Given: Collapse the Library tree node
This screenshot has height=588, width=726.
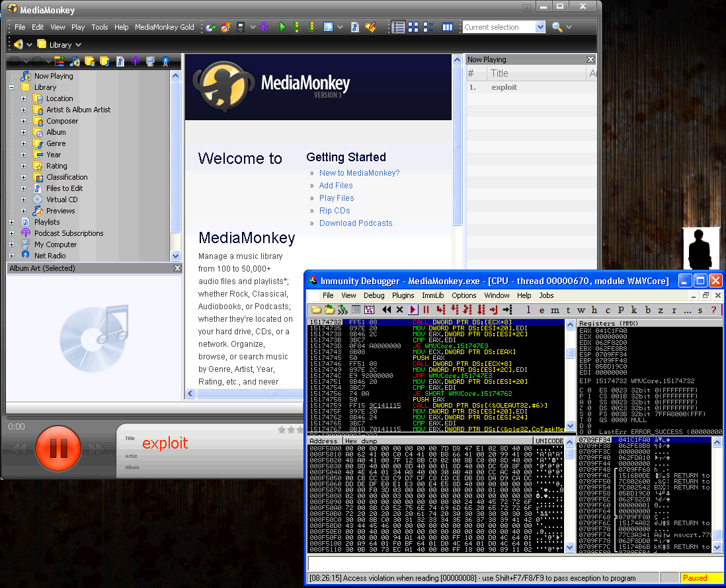Looking at the screenshot, I should pyautogui.click(x=12, y=87).
